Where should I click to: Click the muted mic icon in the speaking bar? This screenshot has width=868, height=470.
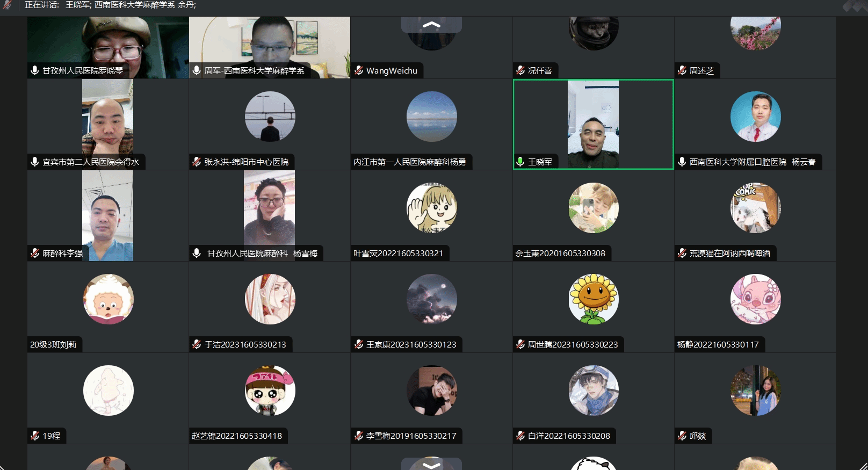click(x=8, y=5)
